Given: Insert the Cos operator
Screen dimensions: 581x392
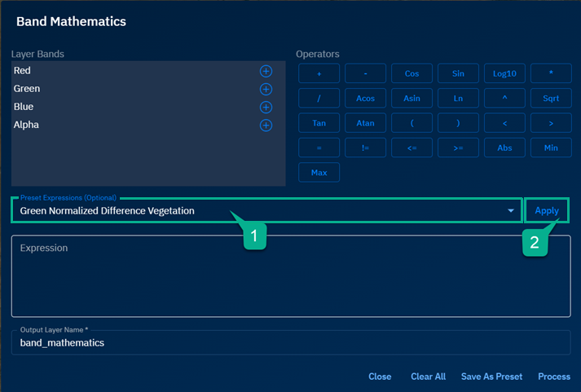Looking at the screenshot, I should pyautogui.click(x=412, y=73).
